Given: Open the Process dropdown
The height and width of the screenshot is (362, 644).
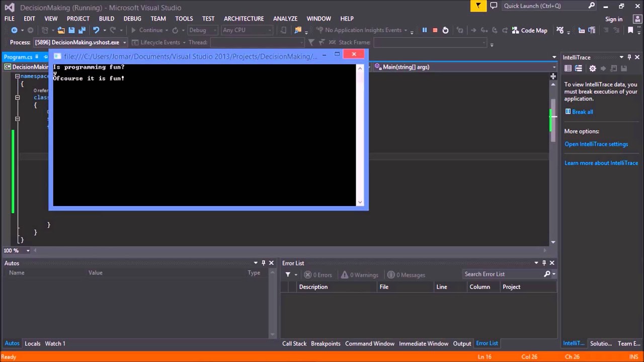Looking at the screenshot, I should click(124, 43).
